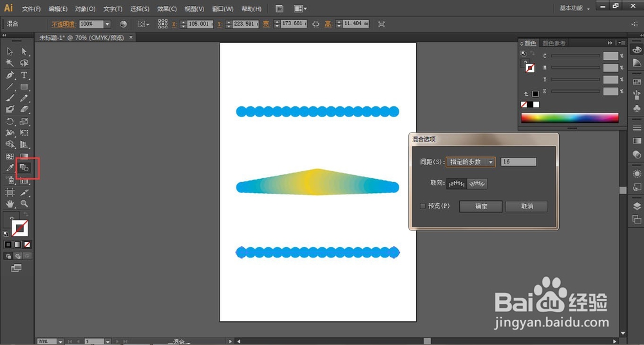Click 取消 in blend options dialog

tap(527, 207)
